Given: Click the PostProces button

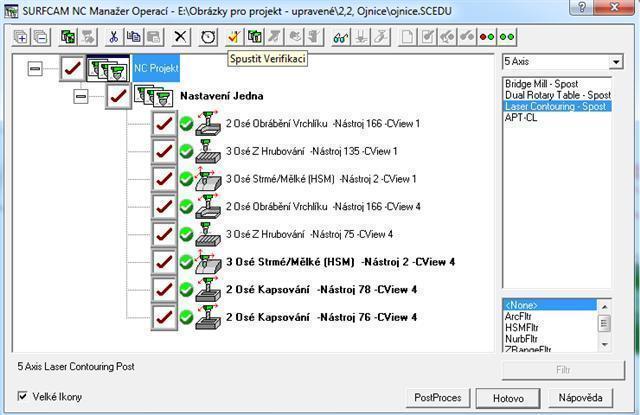Looking at the screenshot, I should tap(438, 398).
